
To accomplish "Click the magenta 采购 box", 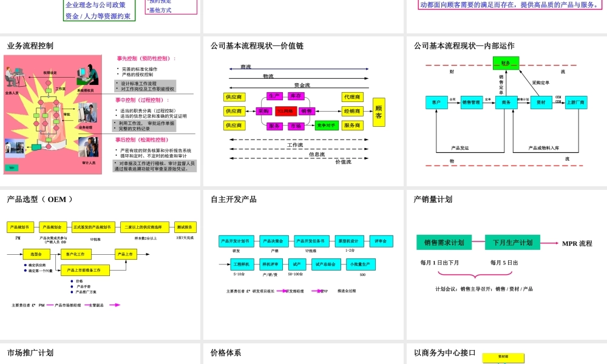I will tap(263, 112).
